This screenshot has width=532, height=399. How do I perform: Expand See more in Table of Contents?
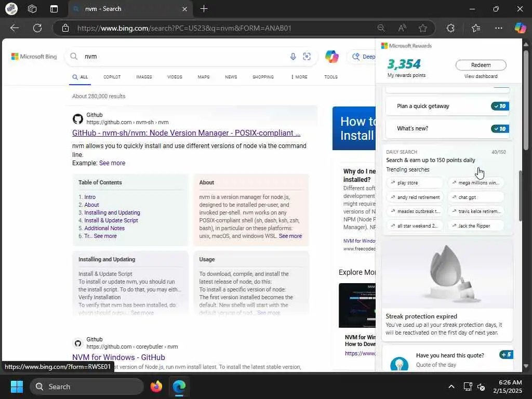point(105,236)
